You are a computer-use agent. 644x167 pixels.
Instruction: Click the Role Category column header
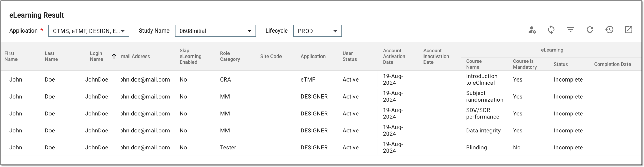230,56
